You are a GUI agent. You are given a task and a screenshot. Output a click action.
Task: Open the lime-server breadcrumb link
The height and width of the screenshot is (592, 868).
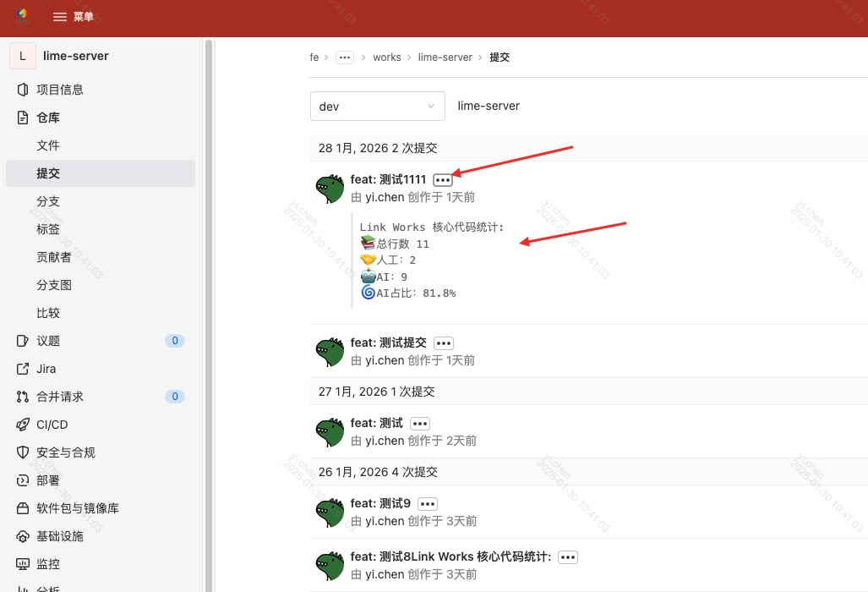[445, 57]
